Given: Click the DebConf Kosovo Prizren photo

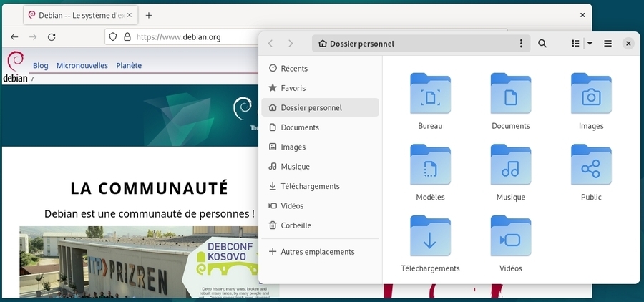Looking at the screenshot, I should point(149,262).
